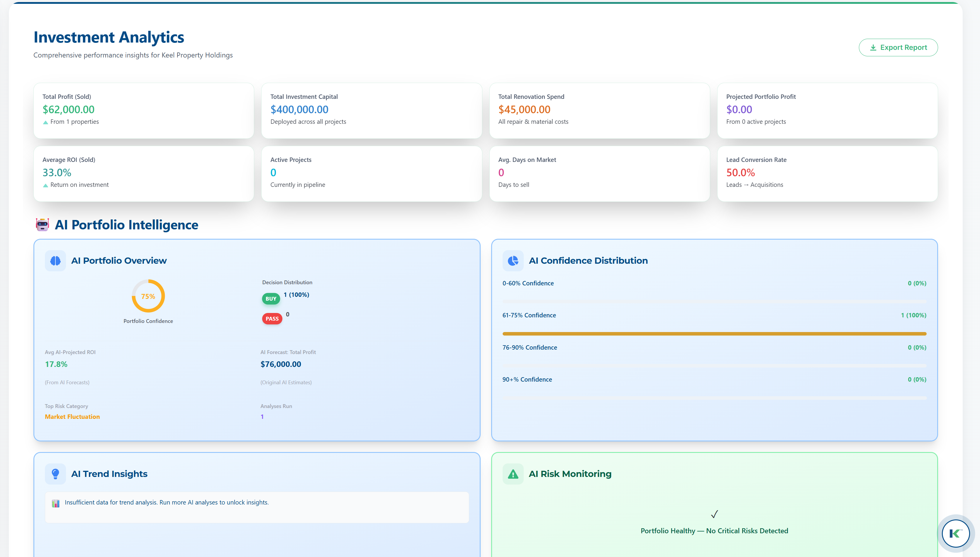This screenshot has width=980, height=557.
Task: Click the checkmark icon above Portfolio Healthy
Action: coord(714,514)
